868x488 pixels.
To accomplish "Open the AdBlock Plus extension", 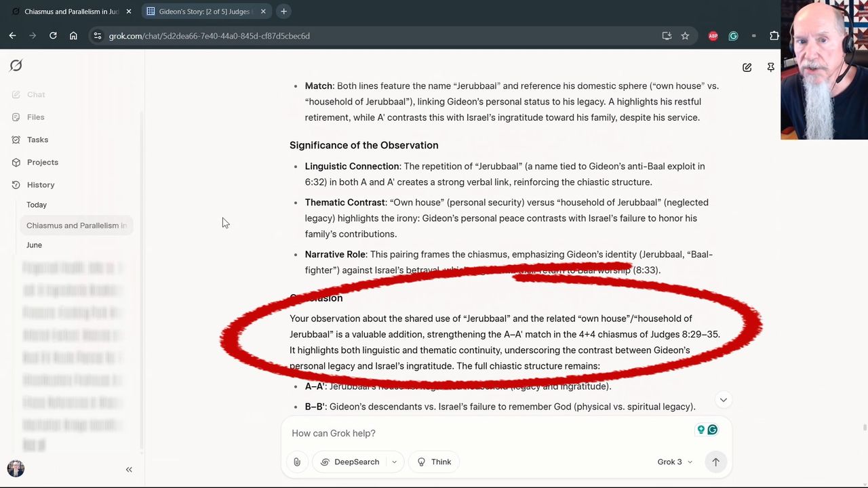I will pos(713,36).
